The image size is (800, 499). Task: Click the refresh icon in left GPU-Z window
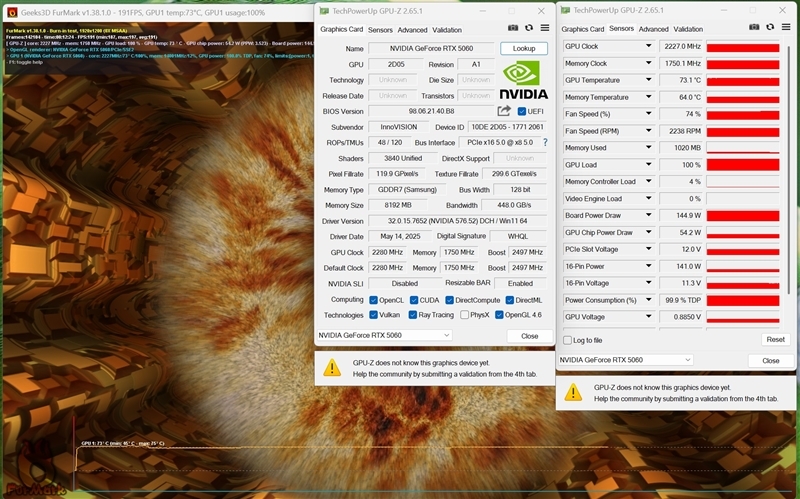(529, 28)
